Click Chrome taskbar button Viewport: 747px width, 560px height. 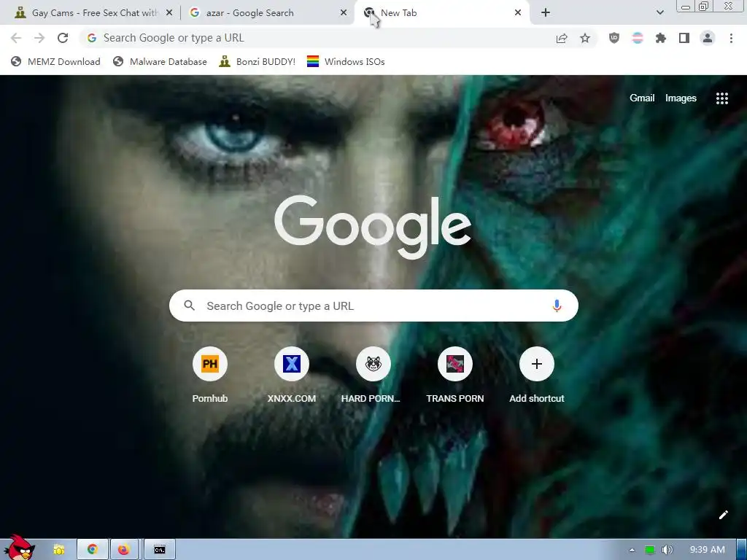(x=93, y=550)
